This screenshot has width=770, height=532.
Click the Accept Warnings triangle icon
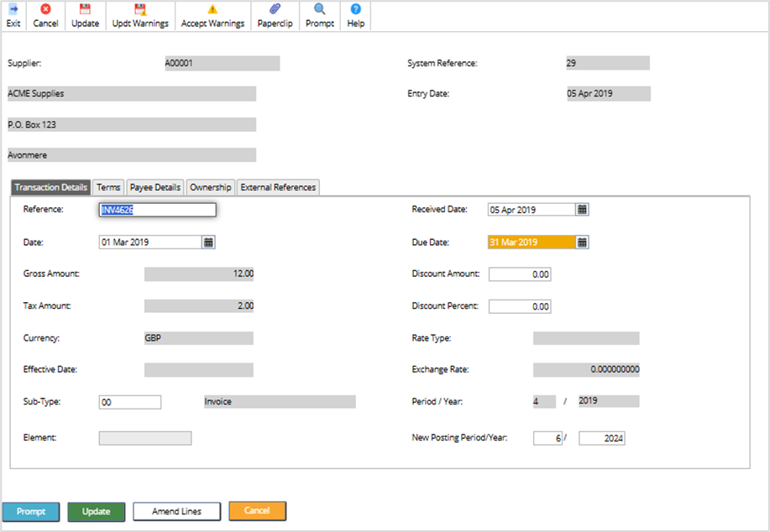click(x=212, y=9)
